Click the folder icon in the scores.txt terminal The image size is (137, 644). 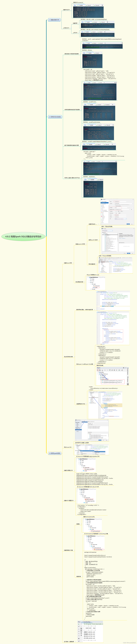(x=75, y=5)
